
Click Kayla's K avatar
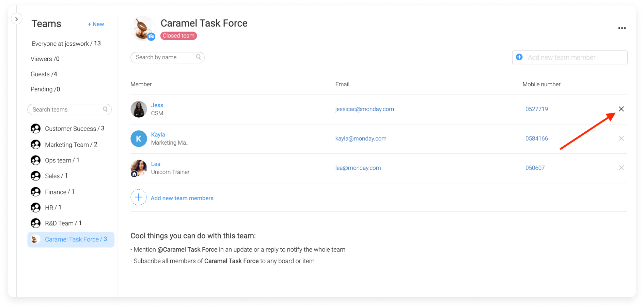[x=139, y=138]
